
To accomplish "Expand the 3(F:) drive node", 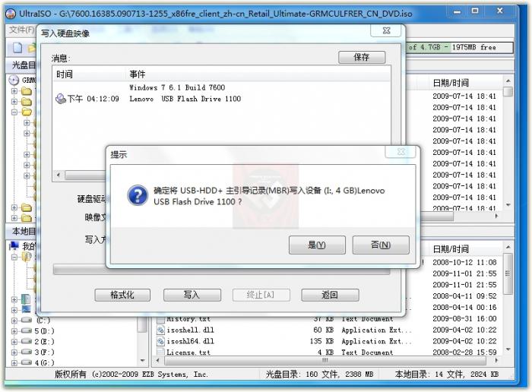I will click(x=14, y=352).
